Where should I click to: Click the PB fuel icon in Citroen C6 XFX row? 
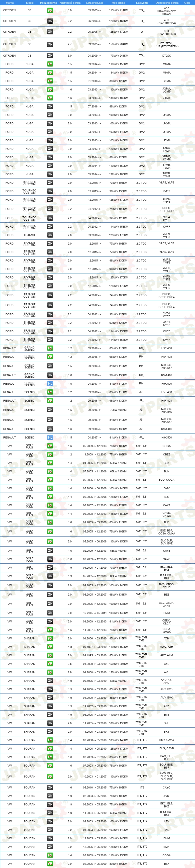pos(50,10)
